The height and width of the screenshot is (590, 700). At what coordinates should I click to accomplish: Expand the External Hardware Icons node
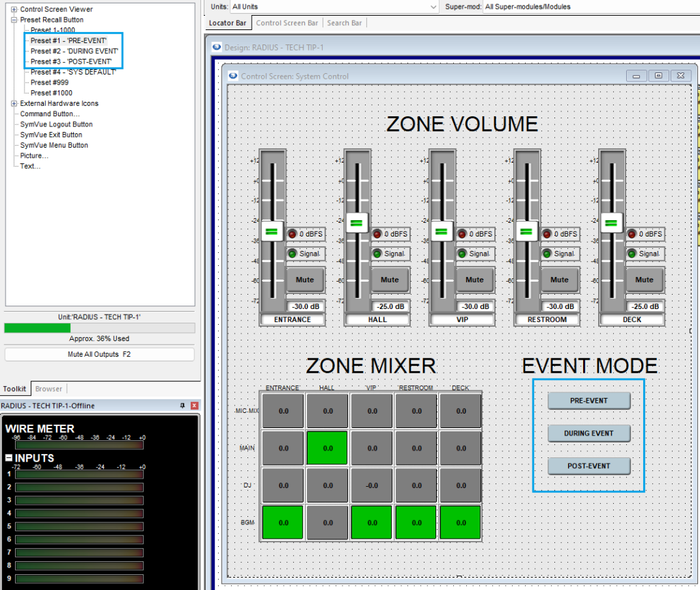(x=14, y=103)
